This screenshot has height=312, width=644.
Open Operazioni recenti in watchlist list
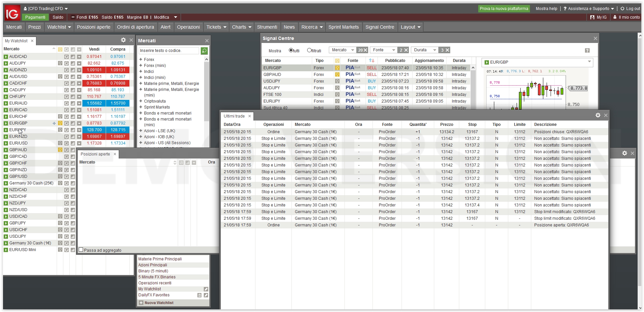click(x=155, y=283)
